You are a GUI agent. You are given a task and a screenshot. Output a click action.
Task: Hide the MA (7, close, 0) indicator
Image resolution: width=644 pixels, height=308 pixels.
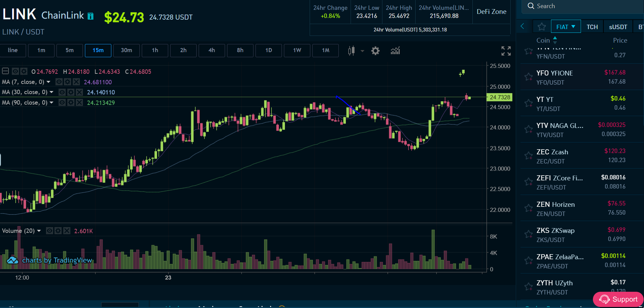pyautogui.click(x=59, y=82)
